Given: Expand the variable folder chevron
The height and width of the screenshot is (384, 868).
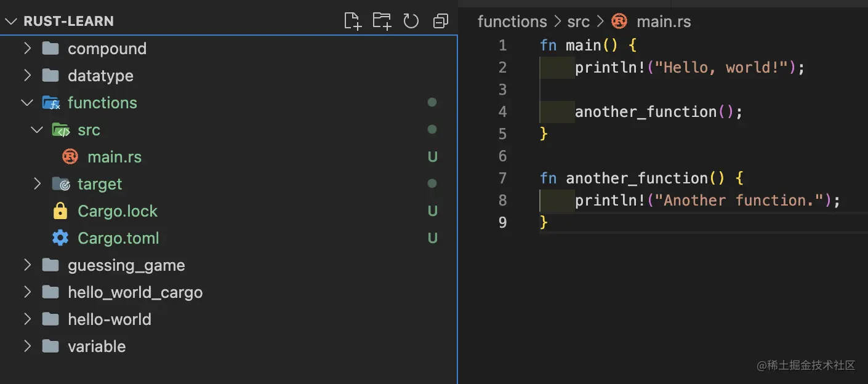Looking at the screenshot, I should click(27, 346).
